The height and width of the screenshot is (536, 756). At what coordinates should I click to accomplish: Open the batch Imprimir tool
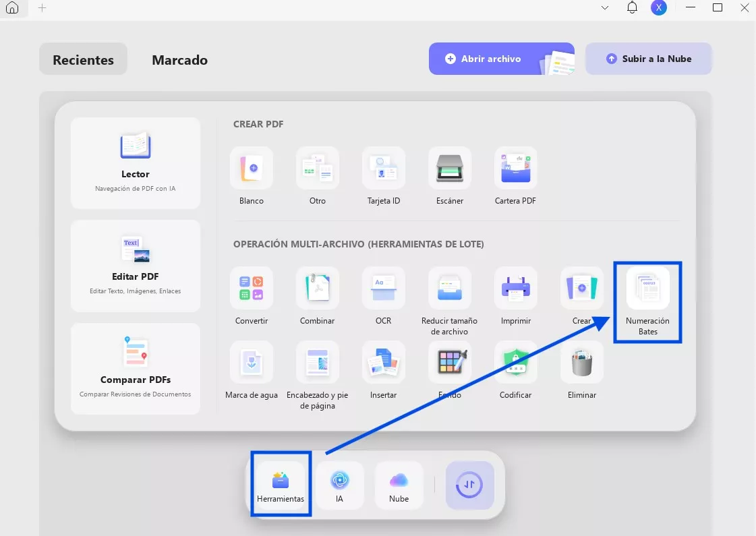point(515,289)
